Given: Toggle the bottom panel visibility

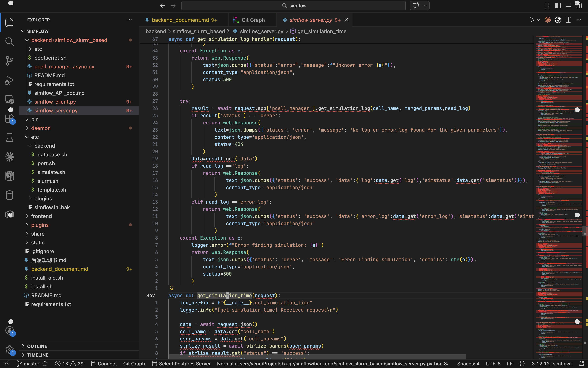Looking at the screenshot, I should [x=568, y=6].
